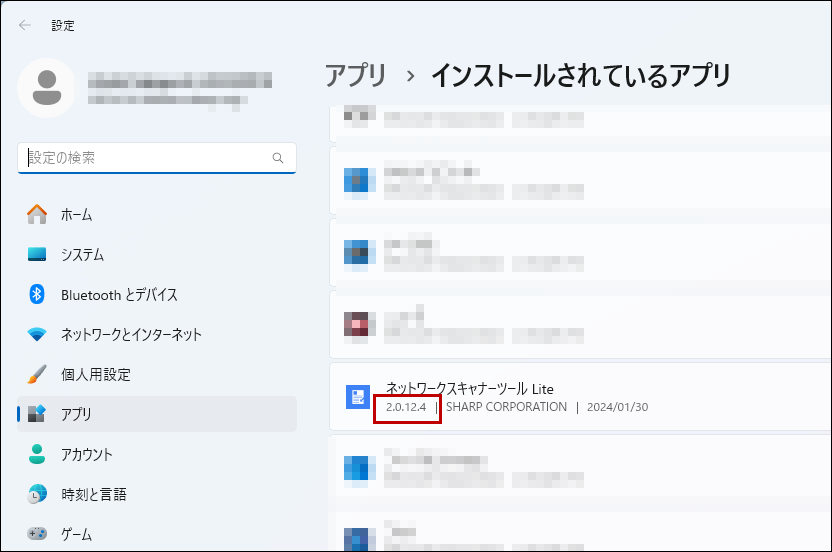Select the ネットワークスキャナーツール Lite app name
This screenshot has height=552, width=832.
[x=470, y=389]
